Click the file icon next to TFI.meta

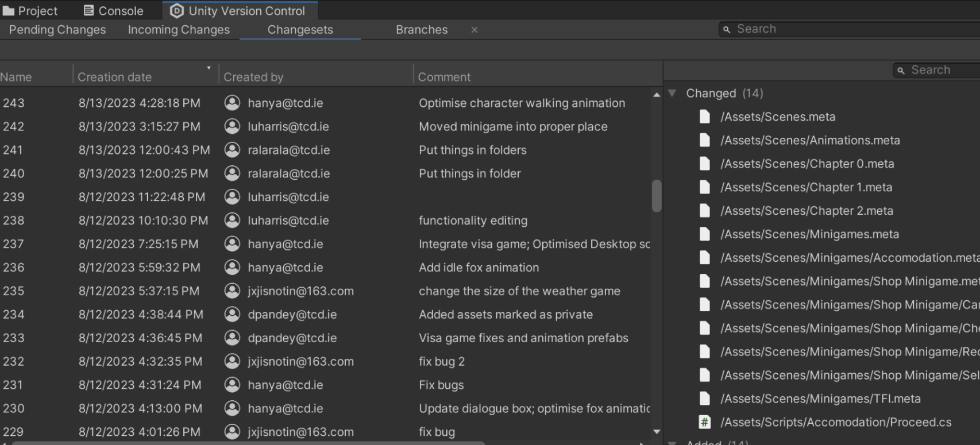click(x=705, y=398)
